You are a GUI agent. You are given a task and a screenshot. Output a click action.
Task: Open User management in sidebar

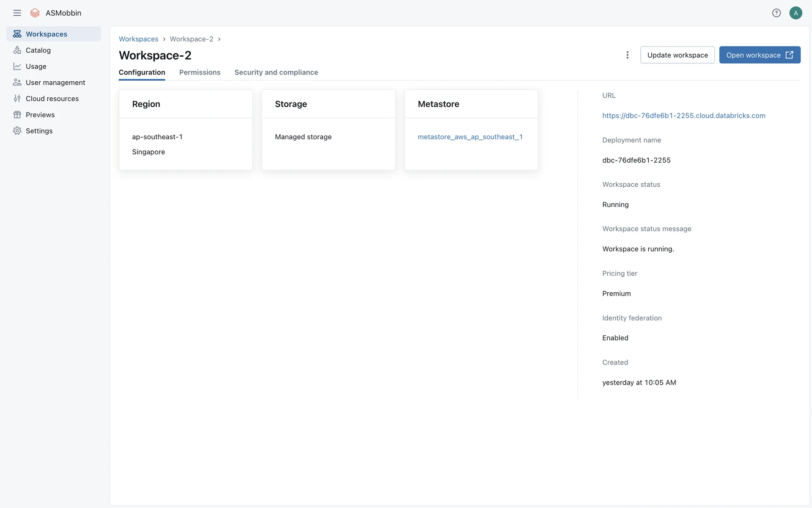55,83
